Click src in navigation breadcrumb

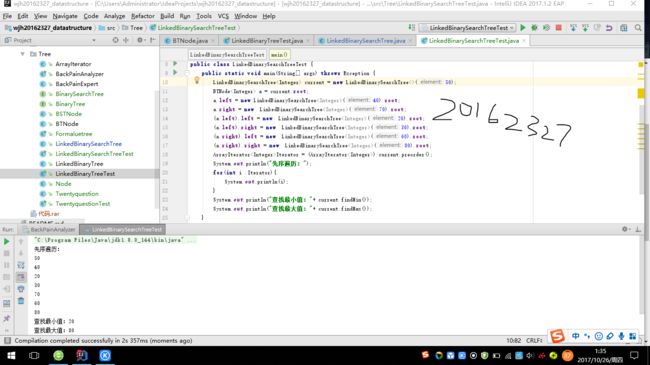tap(107, 28)
